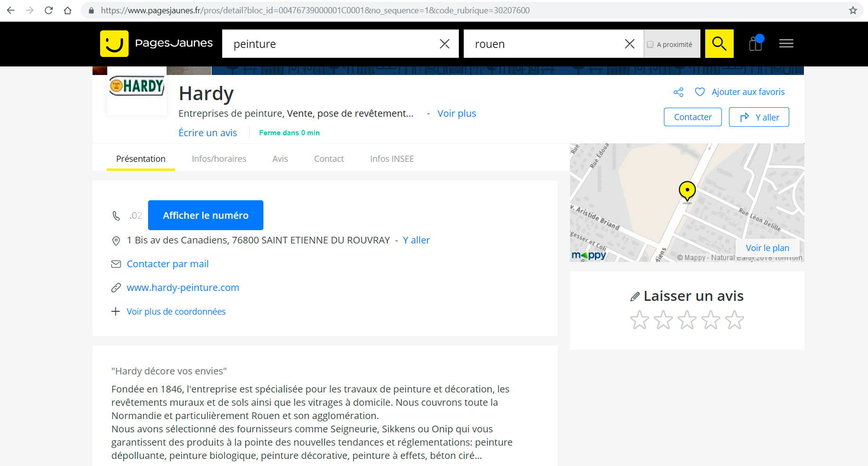Open 'Voir le plan' on the map
The image size is (868, 466).
coord(767,248)
